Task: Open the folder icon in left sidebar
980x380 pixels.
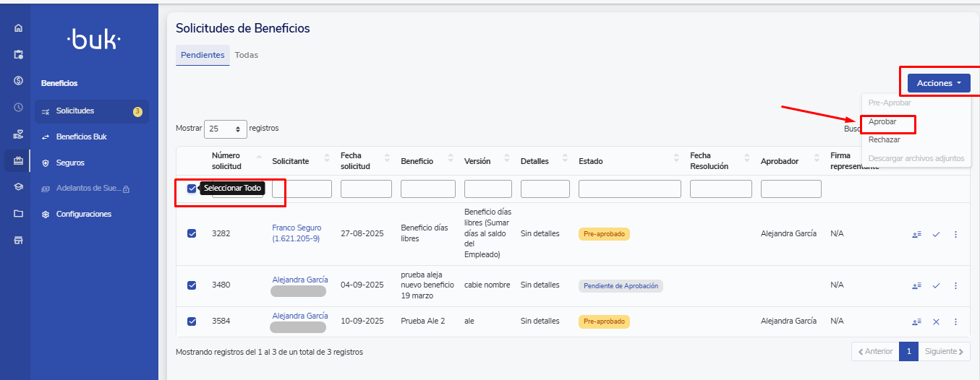Action: click(18, 214)
